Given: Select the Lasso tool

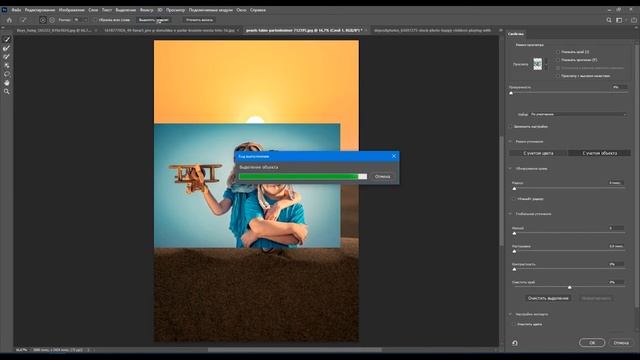Looking at the screenshot, I should (x=7, y=74).
